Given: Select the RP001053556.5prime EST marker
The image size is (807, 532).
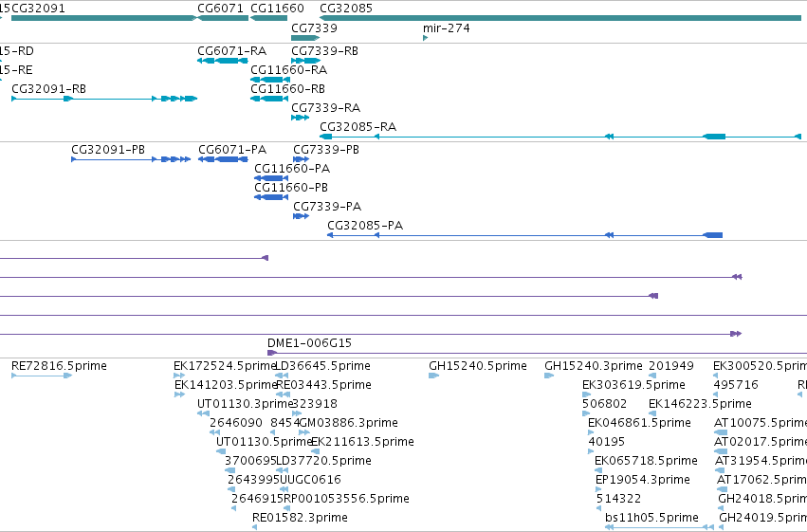Looking at the screenshot, I should point(286,509).
